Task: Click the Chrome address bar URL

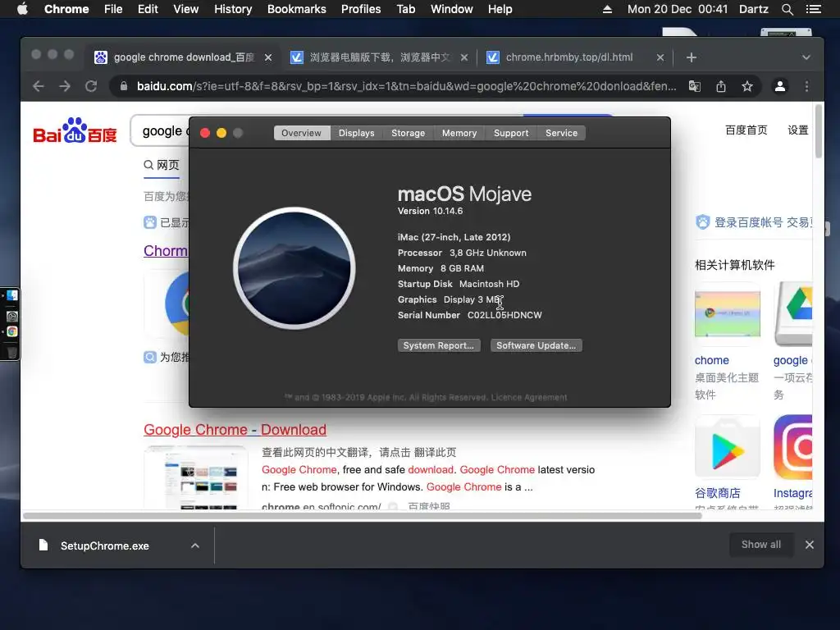Action: [x=407, y=86]
